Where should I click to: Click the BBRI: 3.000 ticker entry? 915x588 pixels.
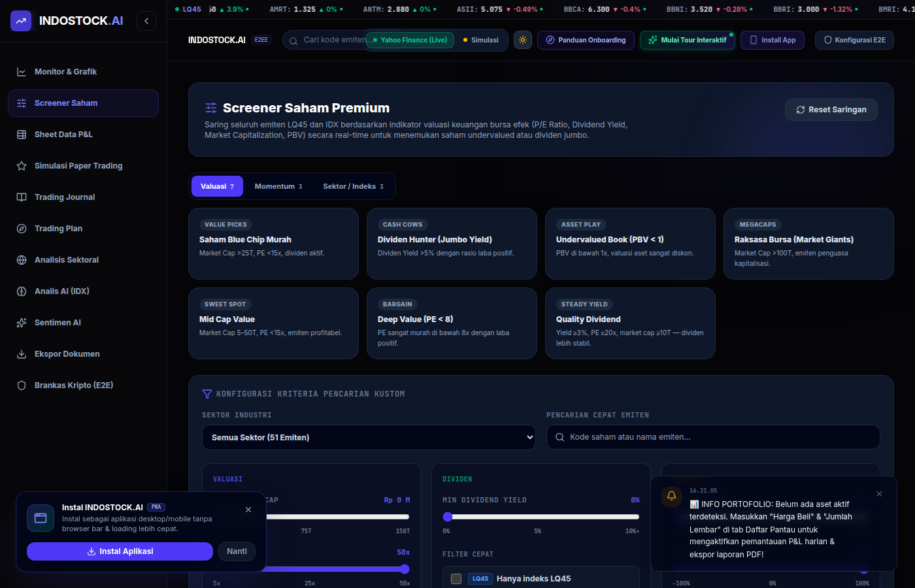[x=816, y=9]
